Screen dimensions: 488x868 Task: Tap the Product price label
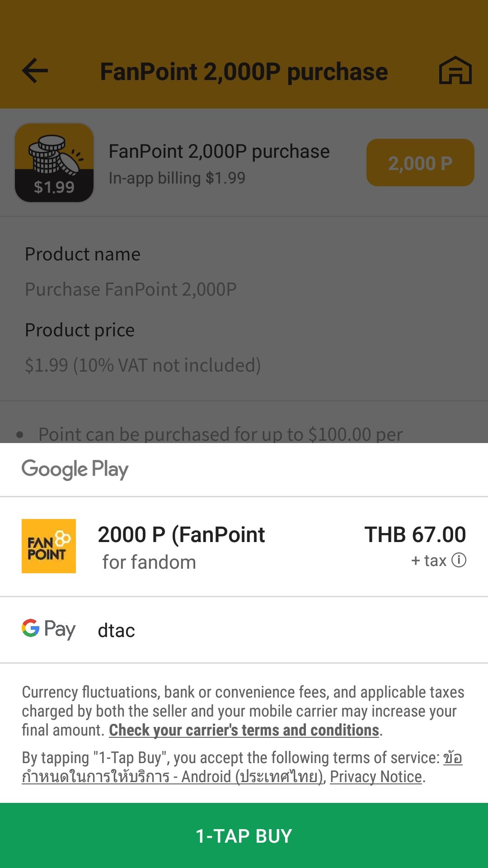(80, 330)
